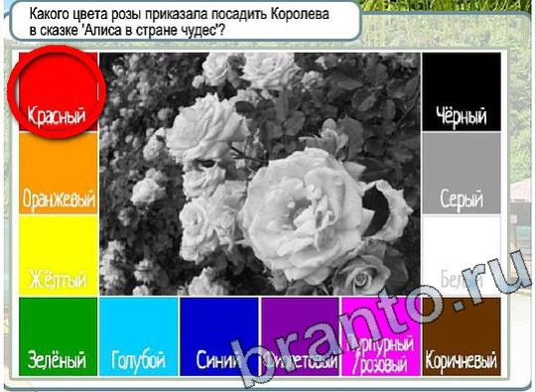Select the green Зелёный swatch
The height and width of the screenshot is (392, 536).
[x=59, y=336]
